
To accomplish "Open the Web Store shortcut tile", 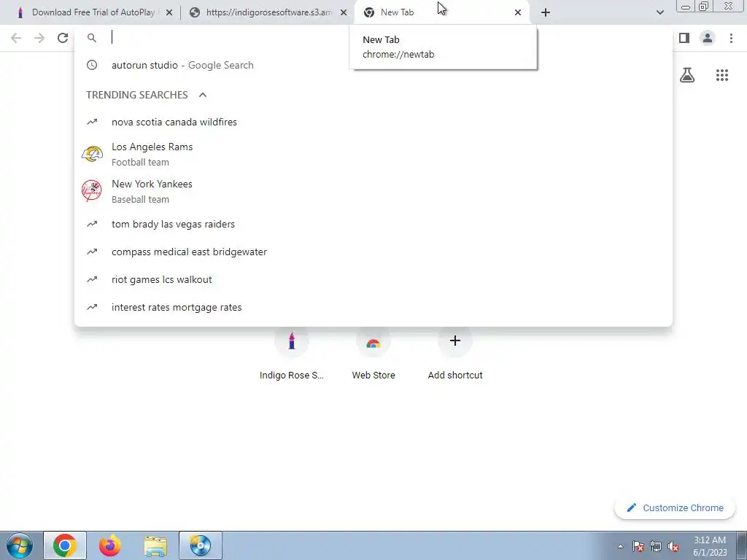I will 373,354.
